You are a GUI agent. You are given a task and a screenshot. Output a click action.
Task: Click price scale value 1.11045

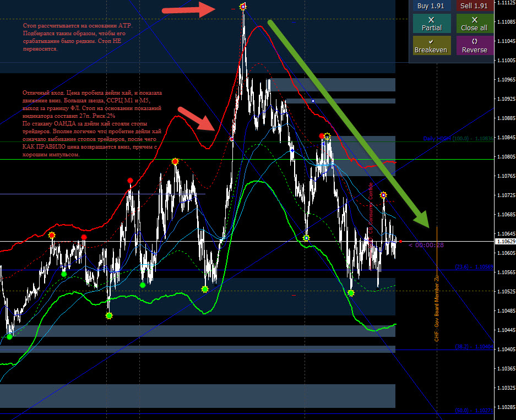coord(506,41)
